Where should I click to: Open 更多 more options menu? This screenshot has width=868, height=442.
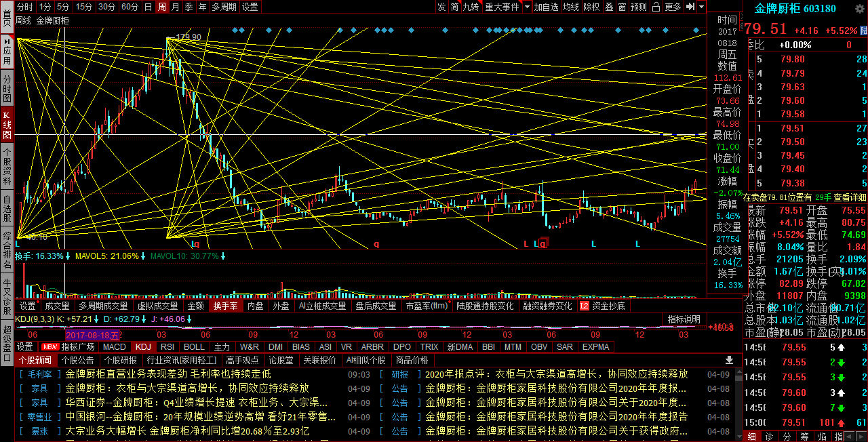click(672, 7)
